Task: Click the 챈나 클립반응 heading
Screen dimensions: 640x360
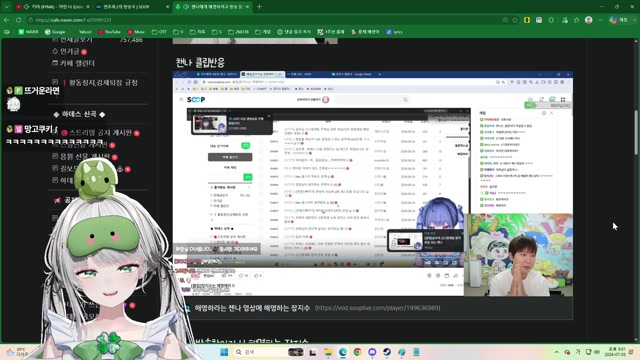Action: (x=200, y=62)
